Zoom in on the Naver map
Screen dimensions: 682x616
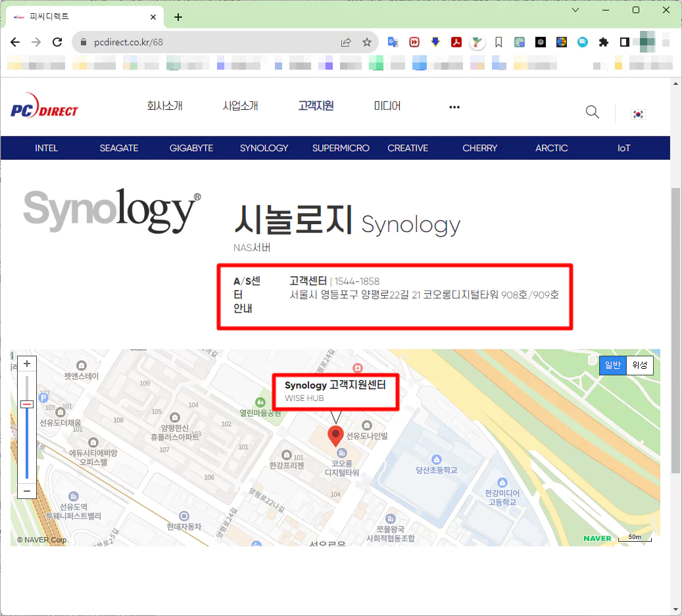27,364
